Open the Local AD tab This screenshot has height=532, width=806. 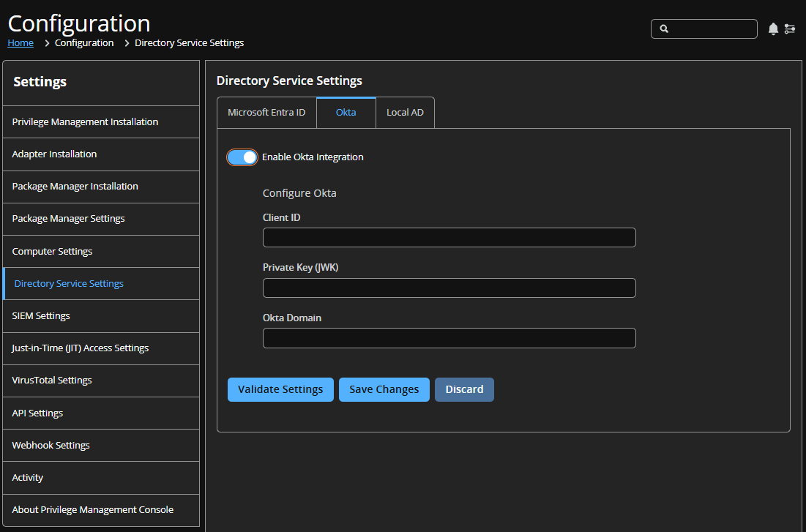(405, 113)
